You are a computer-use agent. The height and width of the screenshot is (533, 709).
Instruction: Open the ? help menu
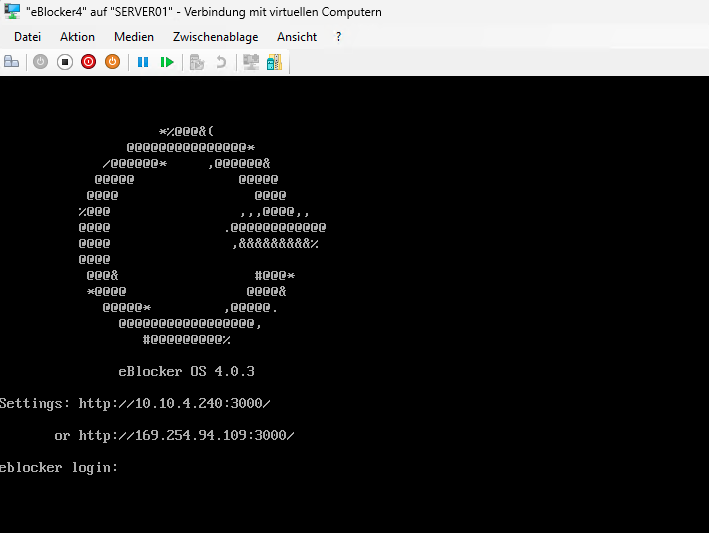(338, 37)
